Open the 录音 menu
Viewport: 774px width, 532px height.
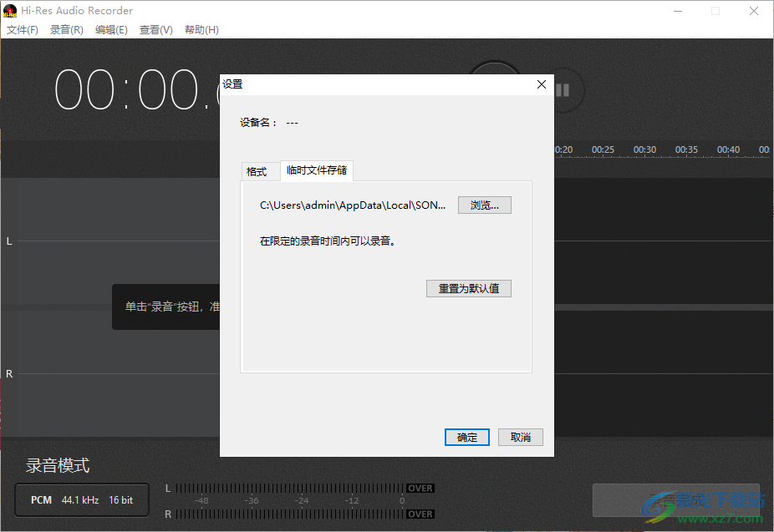pos(66,29)
